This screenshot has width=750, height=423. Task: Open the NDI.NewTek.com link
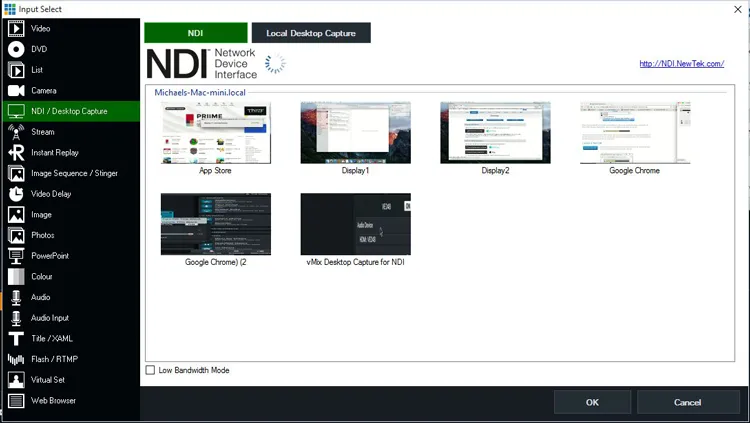(x=682, y=63)
